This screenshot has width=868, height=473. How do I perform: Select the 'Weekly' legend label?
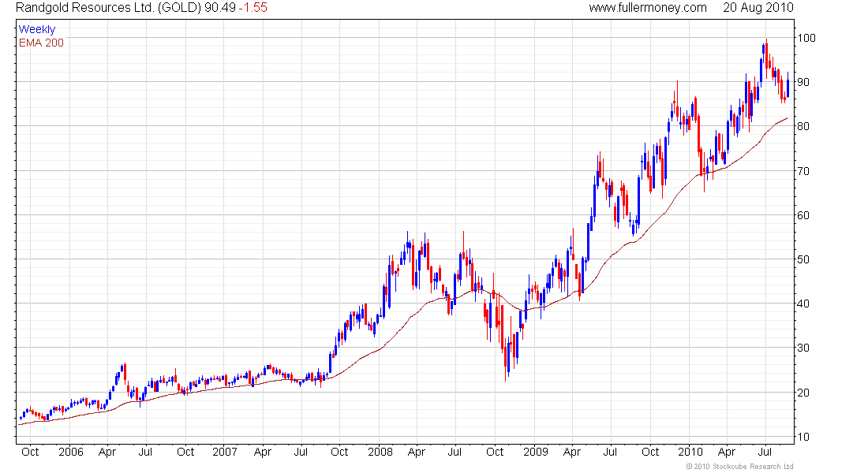click(37, 29)
